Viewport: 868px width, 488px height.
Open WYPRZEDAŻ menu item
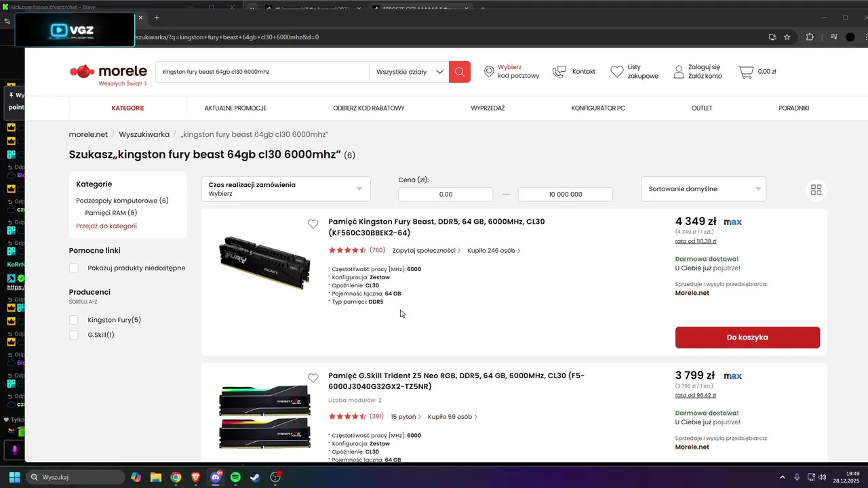tap(488, 108)
